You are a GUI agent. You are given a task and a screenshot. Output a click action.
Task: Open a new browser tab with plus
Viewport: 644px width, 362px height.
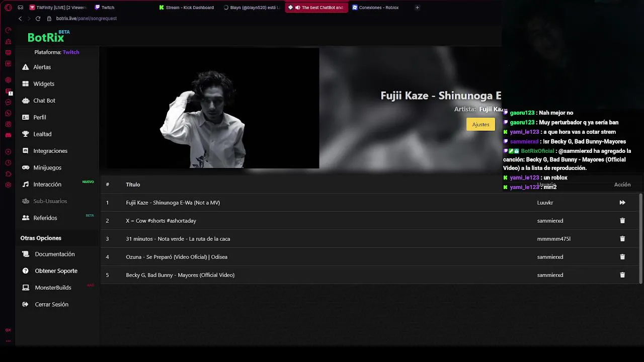tap(417, 8)
